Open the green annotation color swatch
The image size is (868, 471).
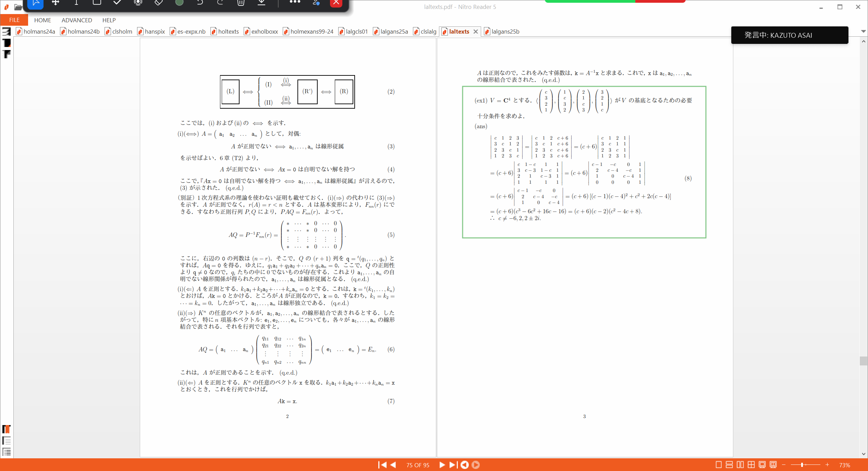(x=179, y=3)
